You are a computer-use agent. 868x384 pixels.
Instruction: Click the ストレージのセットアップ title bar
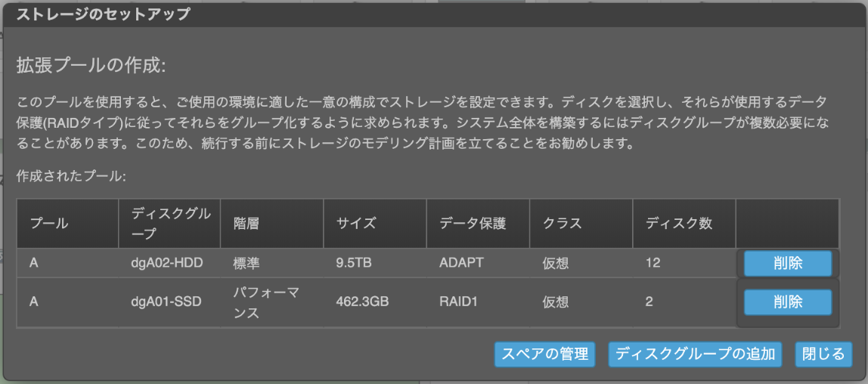pos(433,15)
